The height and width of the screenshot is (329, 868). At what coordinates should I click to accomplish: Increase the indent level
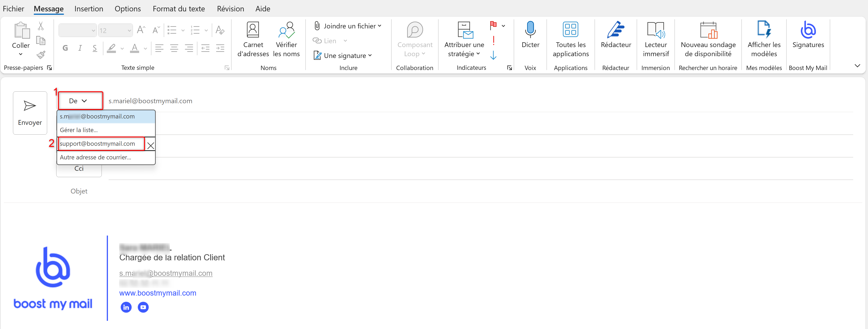(x=220, y=48)
